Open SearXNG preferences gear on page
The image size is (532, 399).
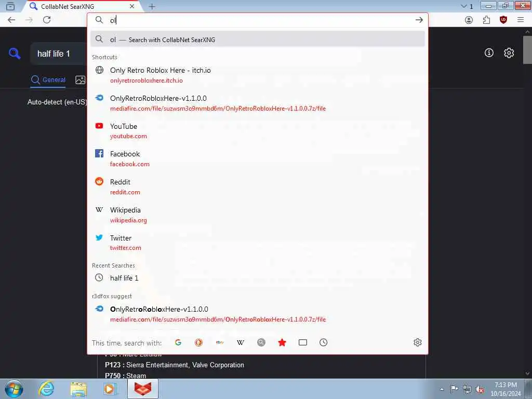click(x=509, y=53)
